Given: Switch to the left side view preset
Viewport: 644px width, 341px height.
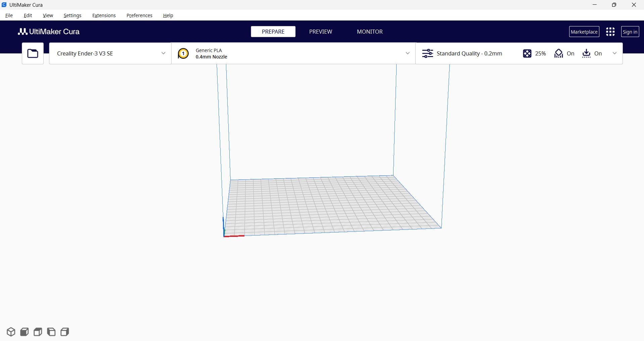Looking at the screenshot, I should [51, 332].
